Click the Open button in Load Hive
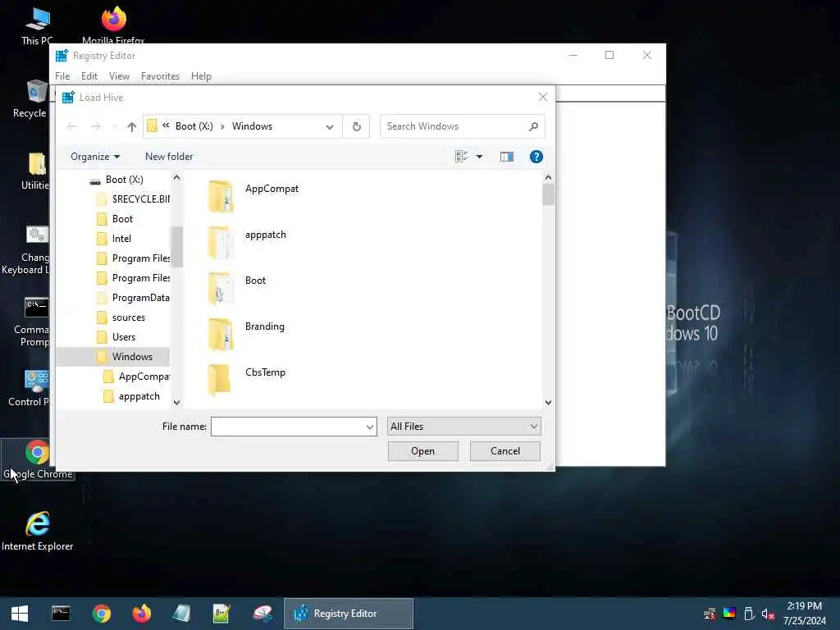The height and width of the screenshot is (630, 840). pos(422,451)
